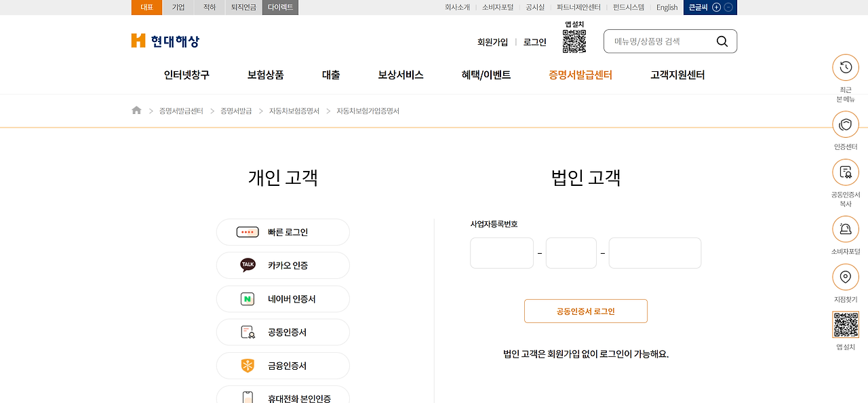The width and height of the screenshot is (868, 403).
Task: Click the Kakao Talk icon
Action: click(248, 265)
